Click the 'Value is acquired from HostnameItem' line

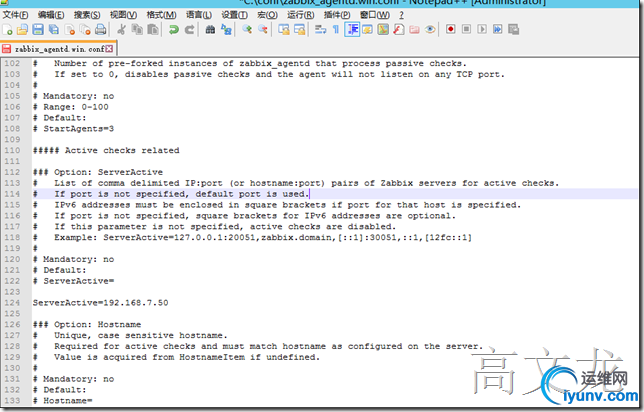176,357
